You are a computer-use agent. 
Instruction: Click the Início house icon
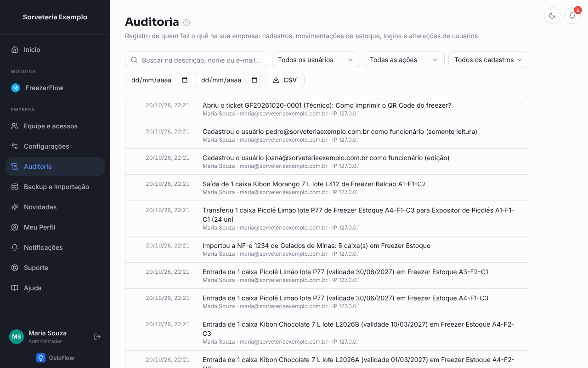click(x=15, y=50)
